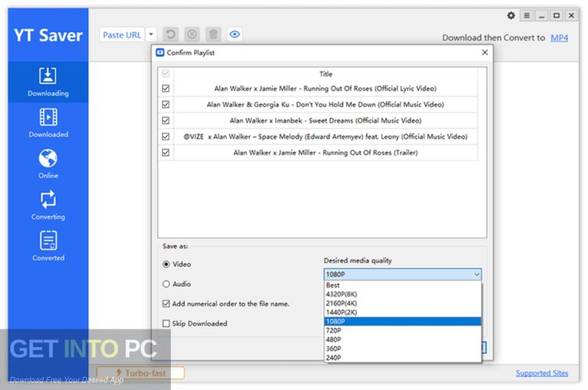Viewport: 588px width, 390px height.
Task: Click the Title column header
Action: tap(325, 74)
